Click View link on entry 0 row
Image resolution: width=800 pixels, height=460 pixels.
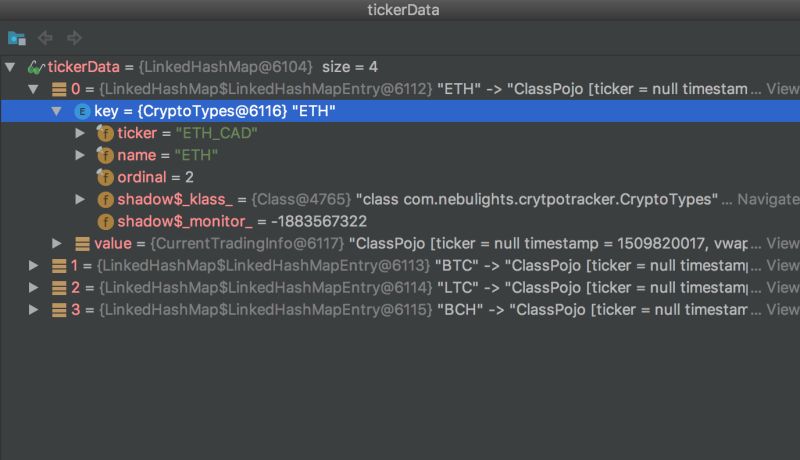783,89
